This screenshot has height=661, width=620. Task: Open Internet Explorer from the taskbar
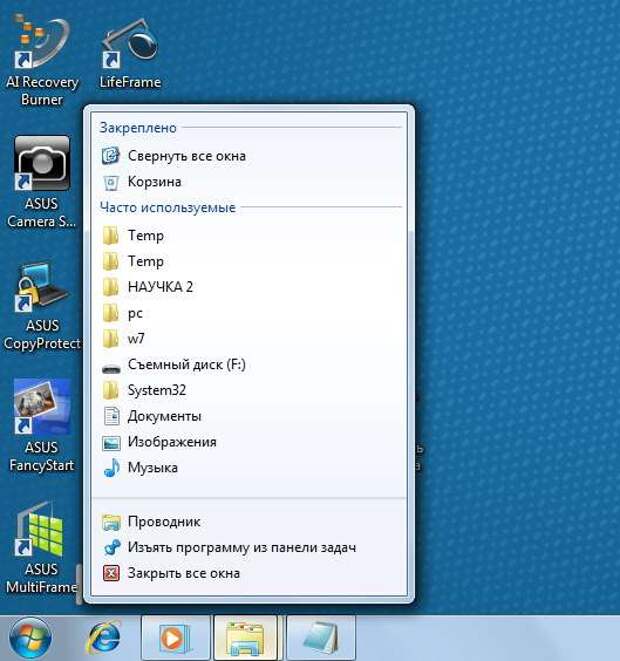(x=103, y=637)
